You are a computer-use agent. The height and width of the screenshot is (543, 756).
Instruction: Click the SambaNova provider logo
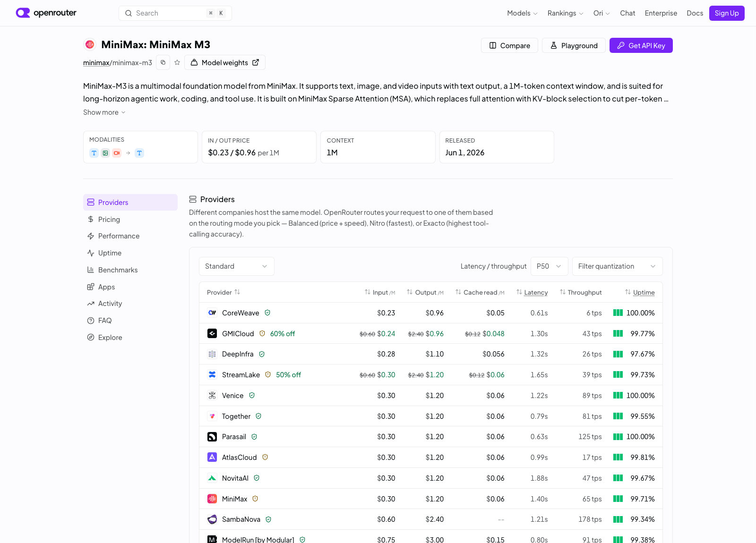(212, 519)
